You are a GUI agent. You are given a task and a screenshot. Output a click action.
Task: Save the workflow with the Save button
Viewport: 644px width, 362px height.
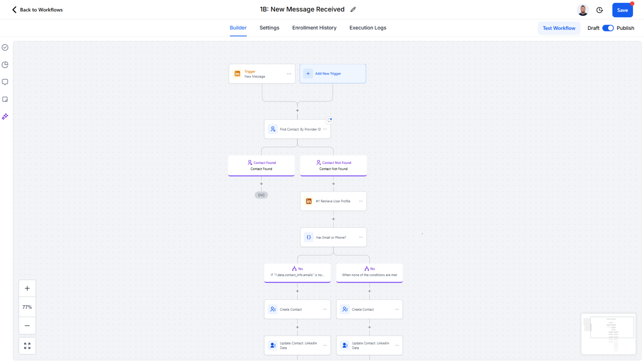[622, 10]
